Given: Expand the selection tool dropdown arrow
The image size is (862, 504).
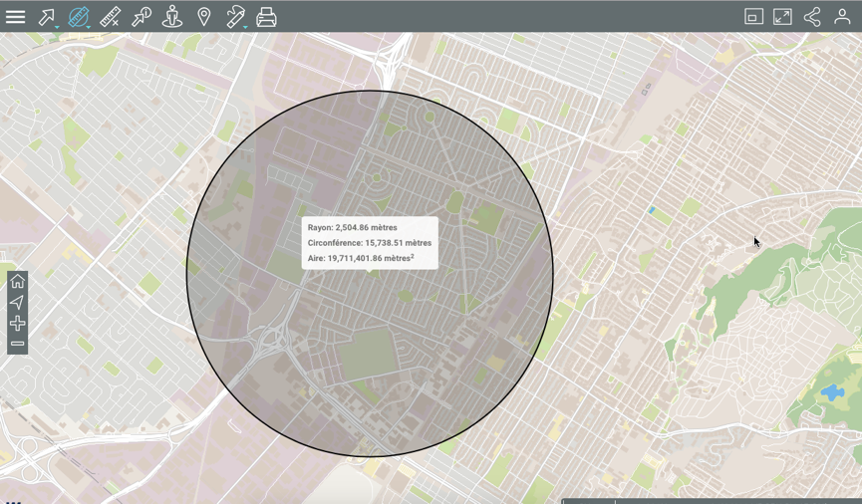Looking at the screenshot, I should (57, 27).
